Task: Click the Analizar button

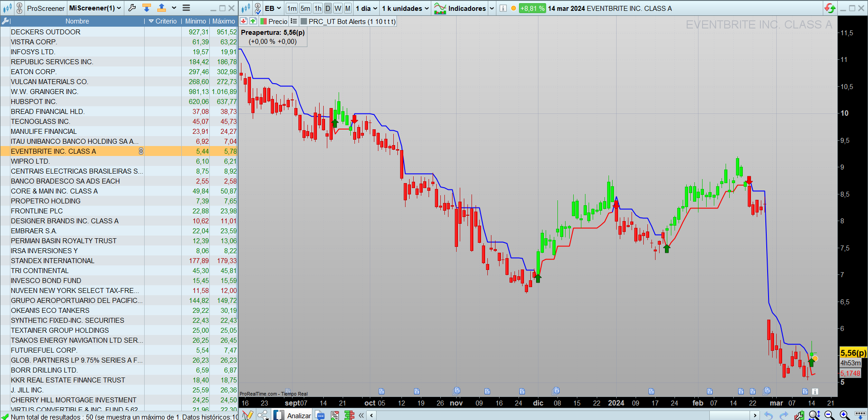Action: [292, 415]
